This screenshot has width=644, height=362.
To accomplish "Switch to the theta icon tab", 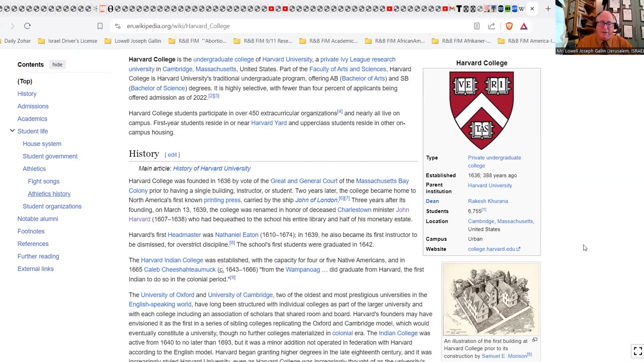I will [x=110, y=9].
